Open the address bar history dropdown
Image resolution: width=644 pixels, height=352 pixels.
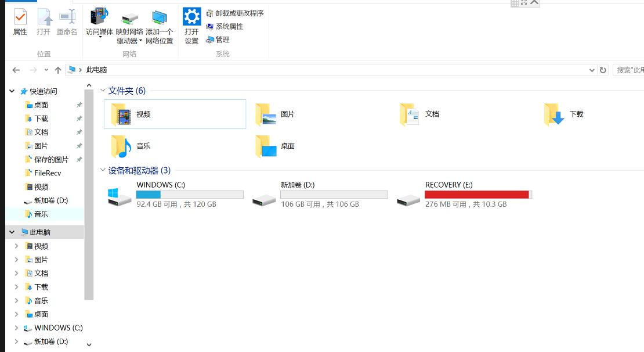pyautogui.click(x=592, y=70)
